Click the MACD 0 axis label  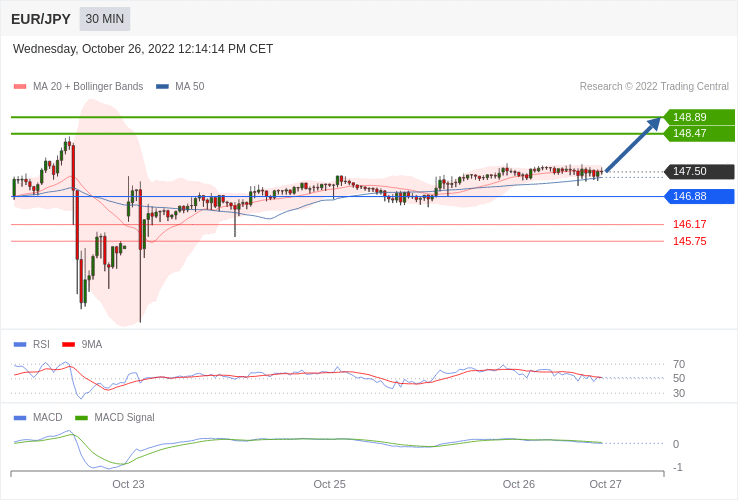pyautogui.click(x=676, y=444)
